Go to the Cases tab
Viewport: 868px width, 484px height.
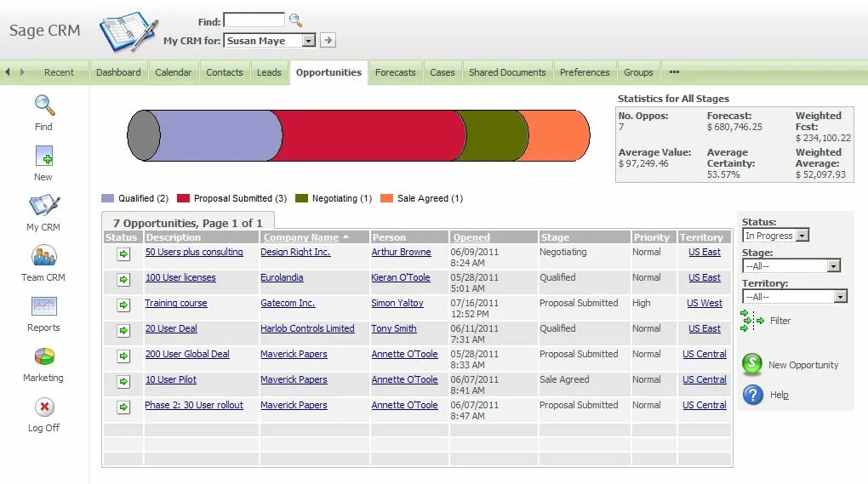pyautogui.click(x=443, y=72)
